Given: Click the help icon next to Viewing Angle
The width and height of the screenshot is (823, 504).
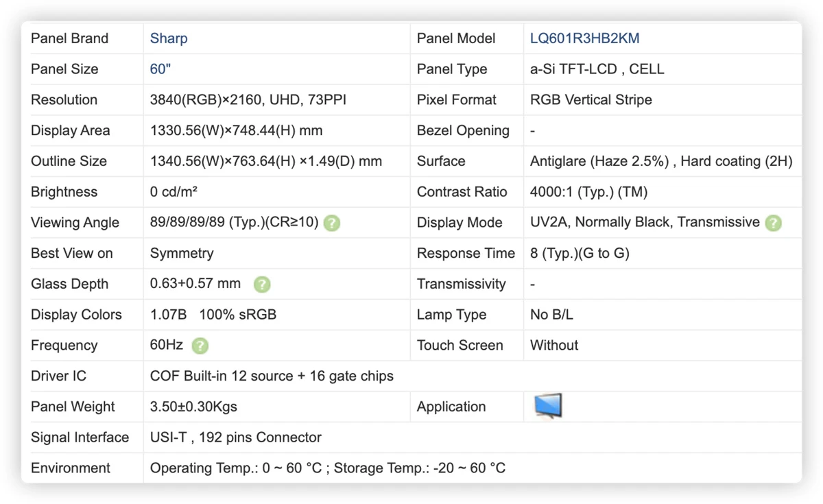Looking at the screenshot, I should pos(332,223).
